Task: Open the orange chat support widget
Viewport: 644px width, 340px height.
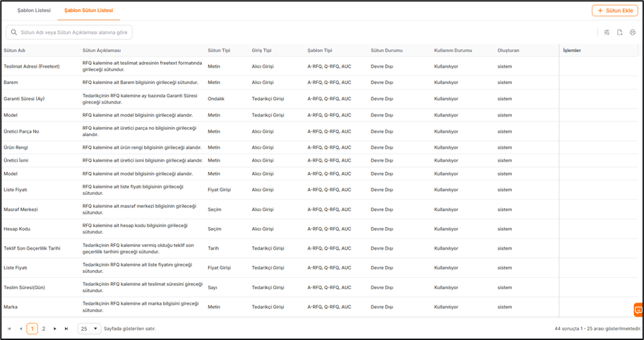Action: pyautogui.click(x=638, y=310)
